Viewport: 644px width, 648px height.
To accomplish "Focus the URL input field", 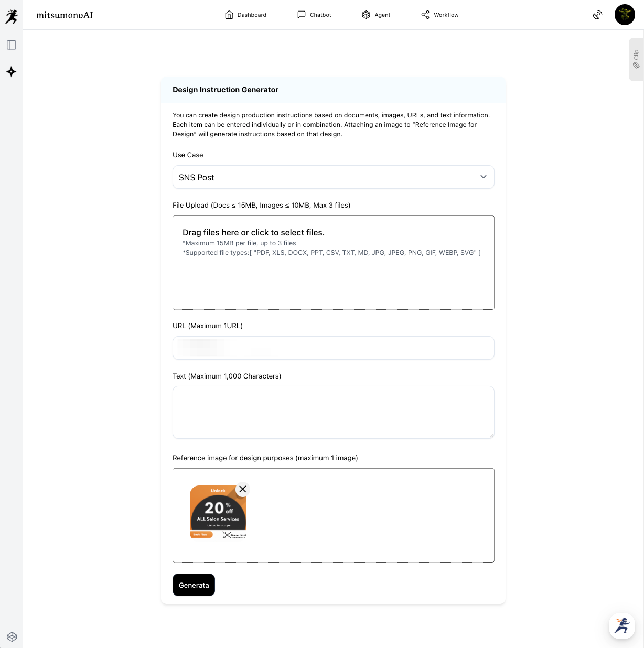I will pos(333,348).
